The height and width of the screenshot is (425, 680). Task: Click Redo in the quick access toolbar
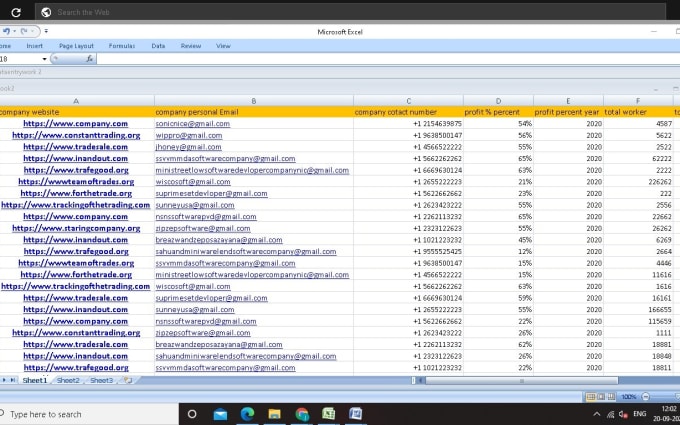24,31
